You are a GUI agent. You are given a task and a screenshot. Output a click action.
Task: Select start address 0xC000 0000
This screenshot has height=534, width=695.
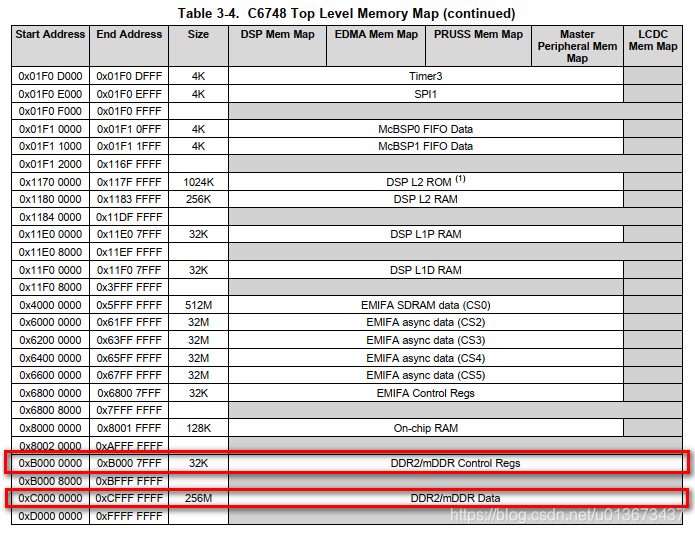pyautogui.click(x=50, y=498)
